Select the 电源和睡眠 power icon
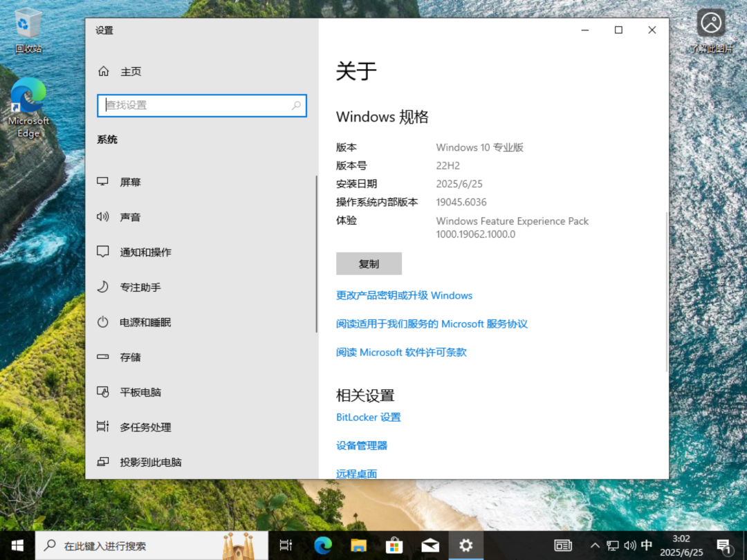Screen dimensions: 747x560 coord(102,322)
